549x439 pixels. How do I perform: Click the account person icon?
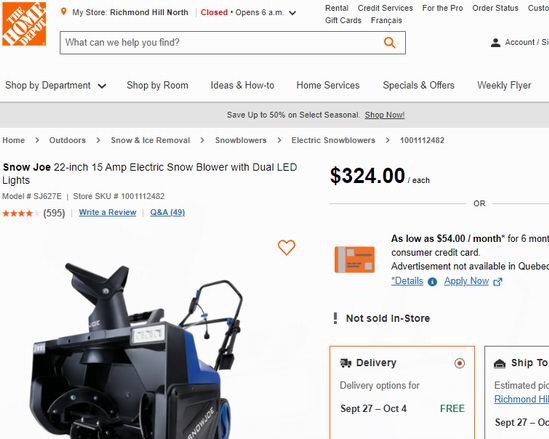pyautogui.click(x=495, y=43)
